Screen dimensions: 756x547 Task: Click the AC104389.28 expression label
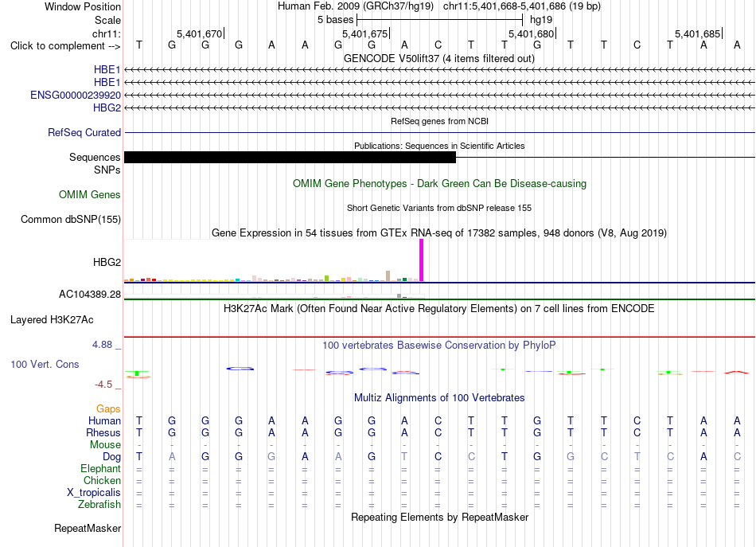point(90,295)
